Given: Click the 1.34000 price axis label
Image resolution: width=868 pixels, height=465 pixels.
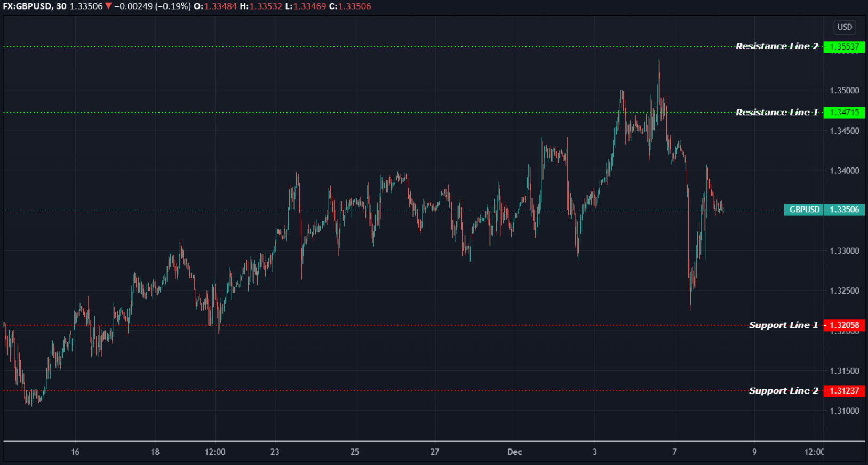Looking at the screenshot, I should point(845,171).
